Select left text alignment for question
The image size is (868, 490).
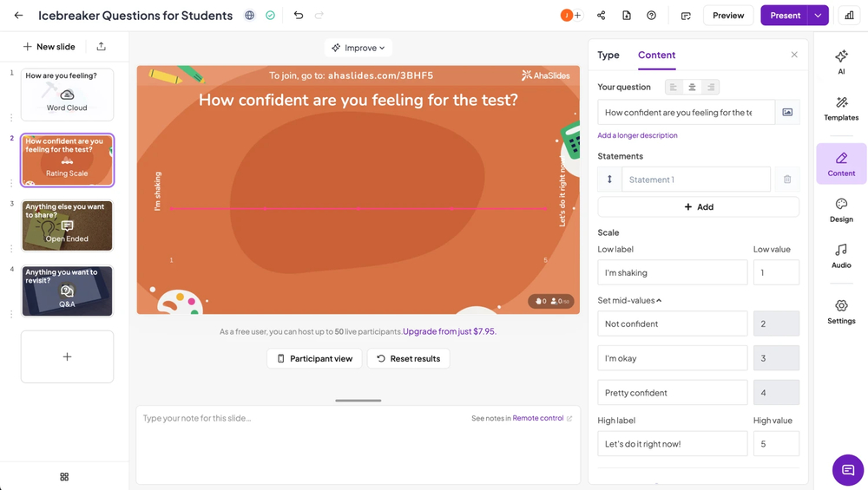point(674,87)
